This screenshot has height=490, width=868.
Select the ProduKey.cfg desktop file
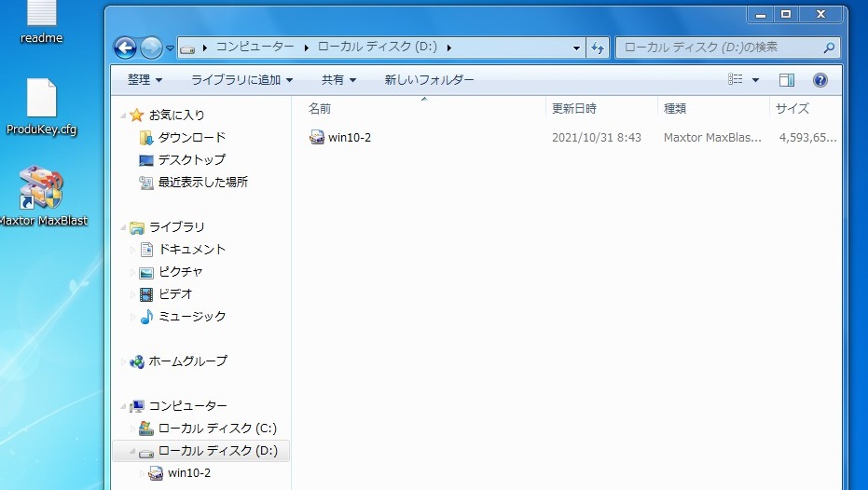click(42, 107)
